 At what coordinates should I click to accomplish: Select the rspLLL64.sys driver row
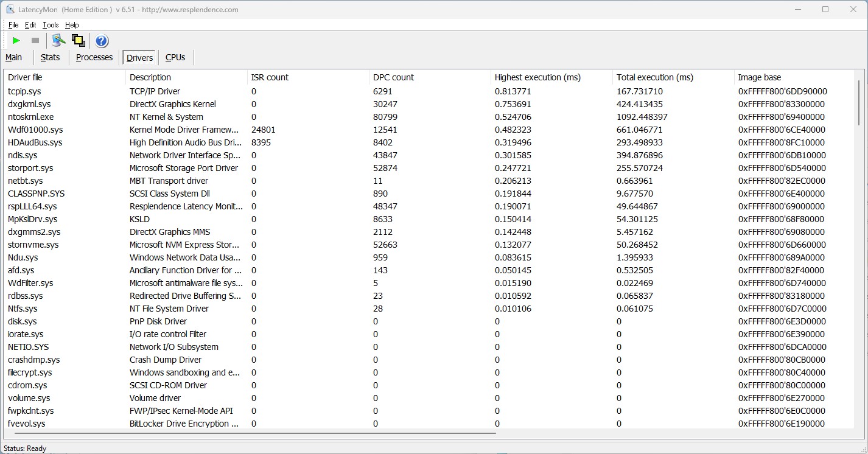click(x=429, y=206)
